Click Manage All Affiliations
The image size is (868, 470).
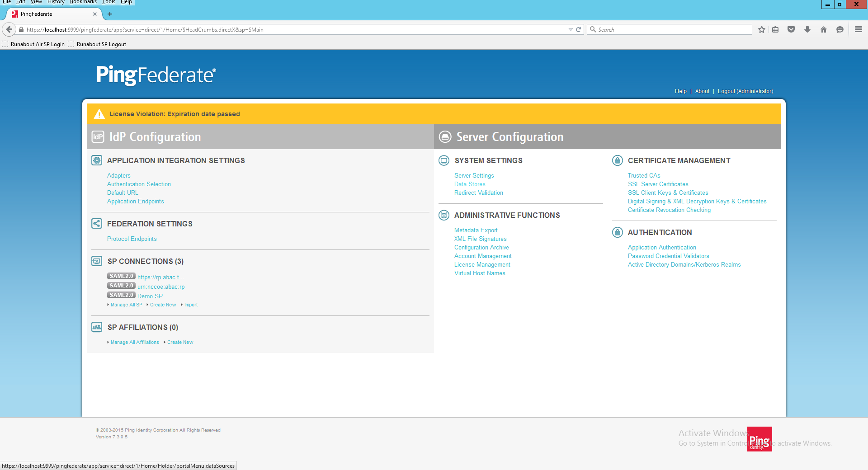[x=135, y=342]
